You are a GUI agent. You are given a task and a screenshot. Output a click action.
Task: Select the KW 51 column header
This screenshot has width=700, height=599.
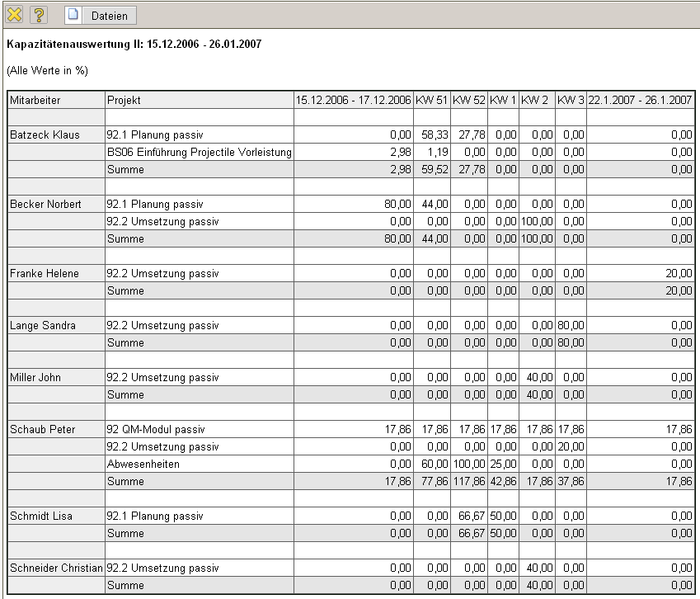(x=431, y=100)
